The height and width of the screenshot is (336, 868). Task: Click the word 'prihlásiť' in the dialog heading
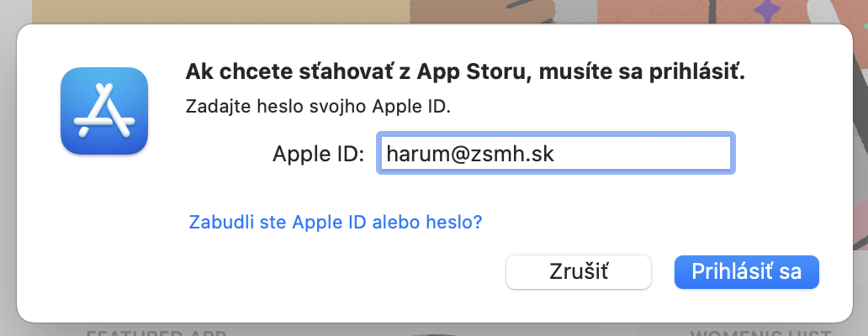pos(701,73)
